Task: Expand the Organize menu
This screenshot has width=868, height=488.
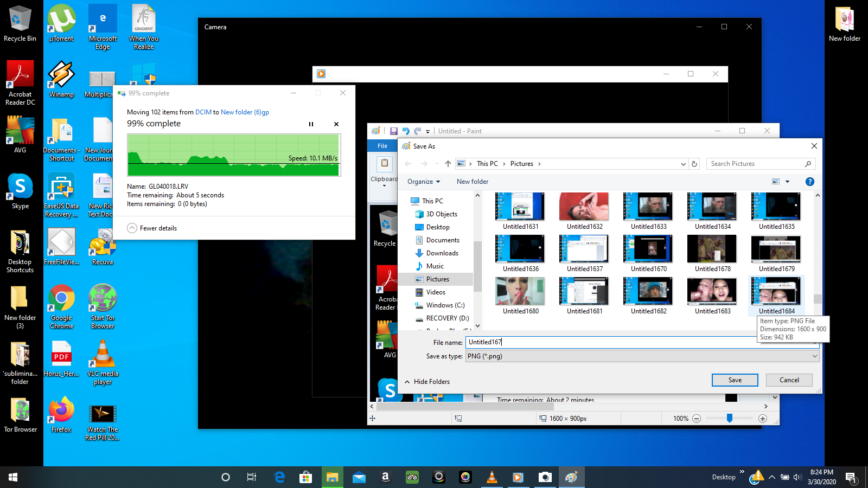Action: point(424,182)
